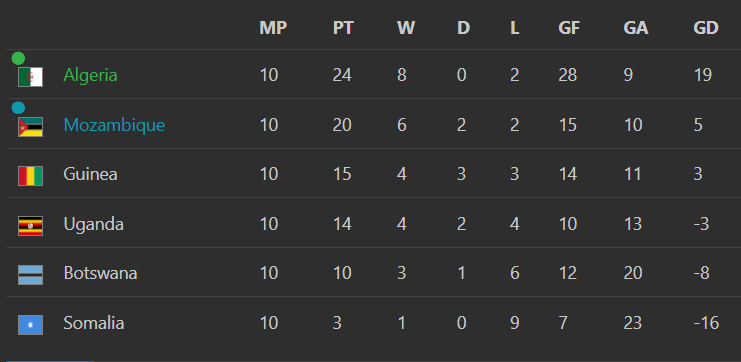Click the Somalia flag icon

(30, 325)
